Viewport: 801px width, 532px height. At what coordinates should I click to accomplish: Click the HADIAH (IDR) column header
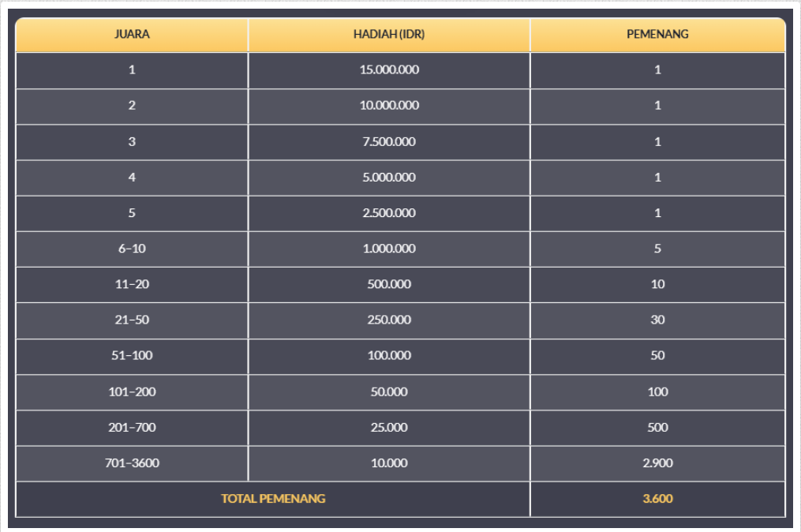[x=389, y=35]
